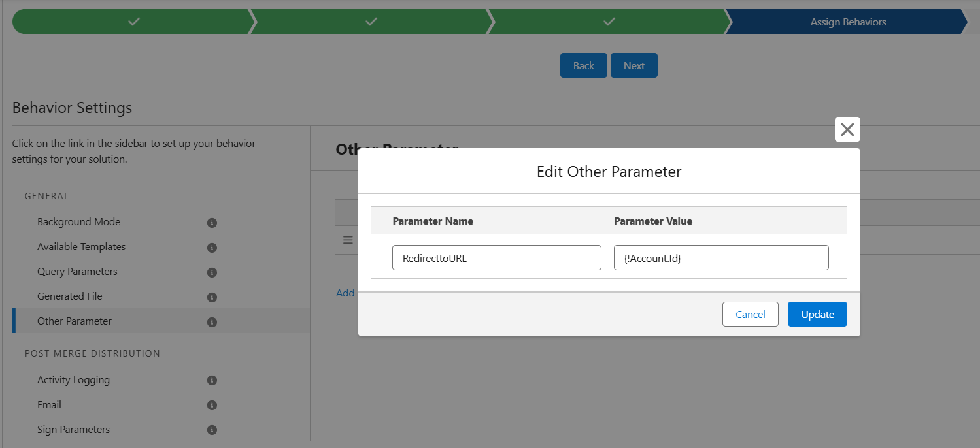Go to the third completed step
Screen dimensions: 980x448
(x=609, y=22)
